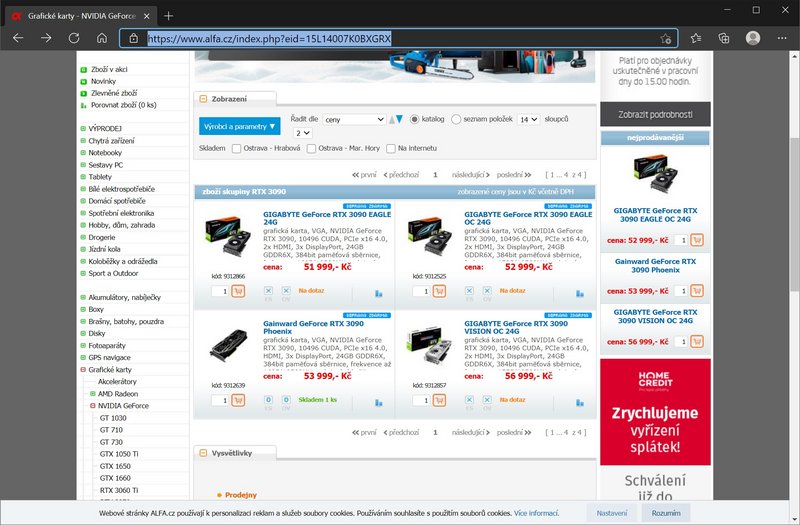800x525 pixels.
Task: Open the Home Credit advertisement banner
Action: tap(655, 412)
